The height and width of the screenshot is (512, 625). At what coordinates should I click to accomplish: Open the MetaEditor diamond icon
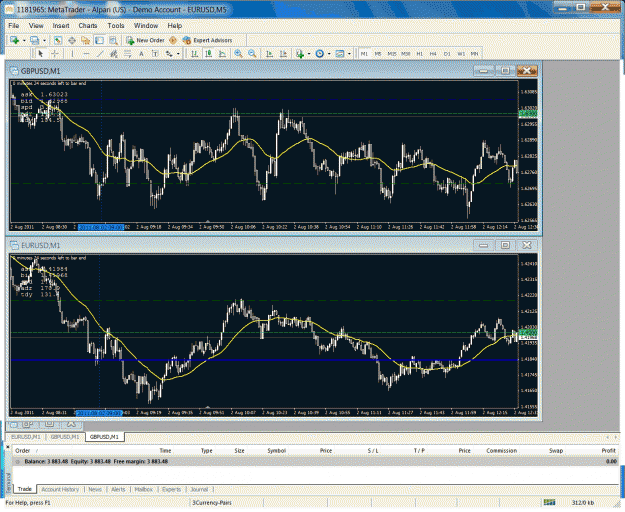[173, 40]
